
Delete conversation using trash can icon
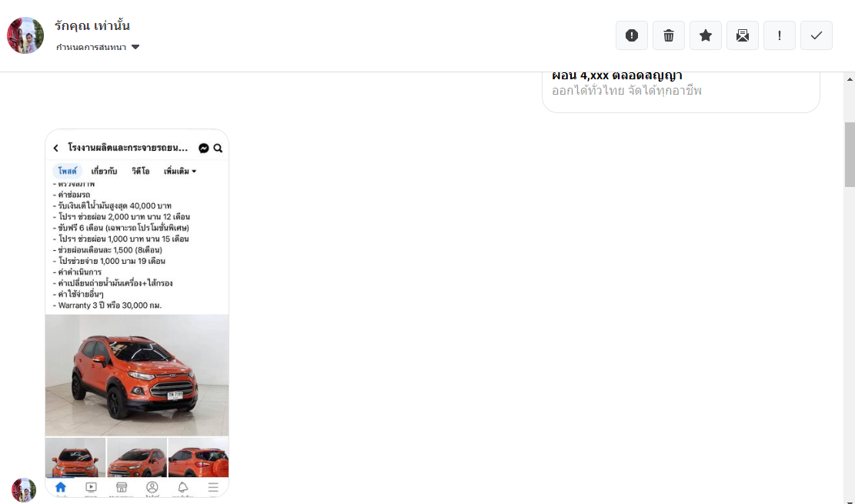click(669, 35)
